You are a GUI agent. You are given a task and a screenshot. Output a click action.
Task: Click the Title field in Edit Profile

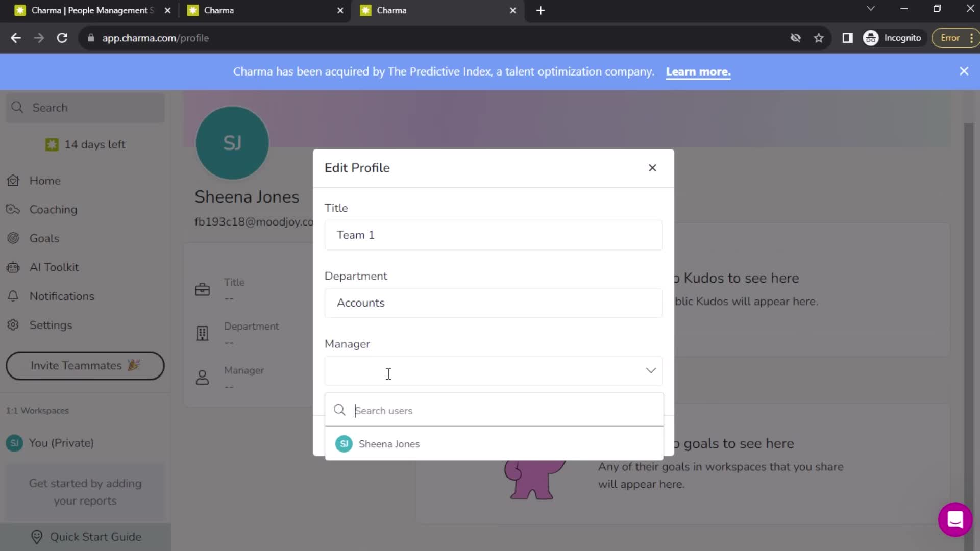[494, 235]
